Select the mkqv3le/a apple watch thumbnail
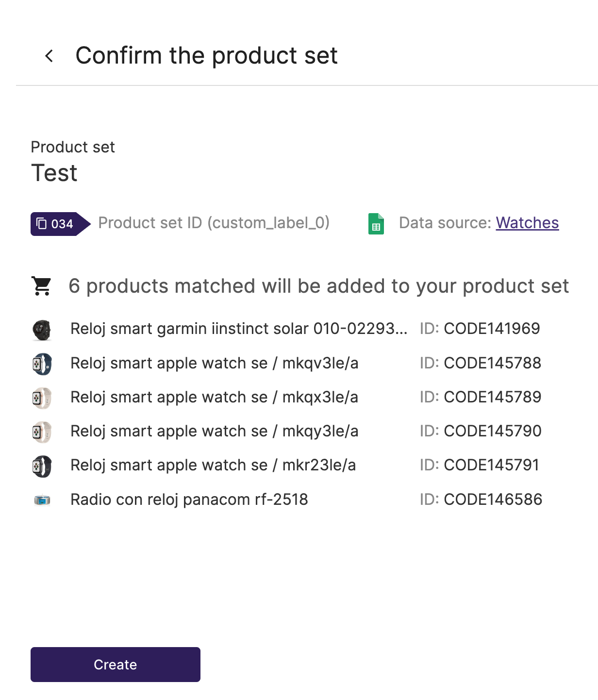This screenshot has height=700, width=598. click(x=42, y=364)
